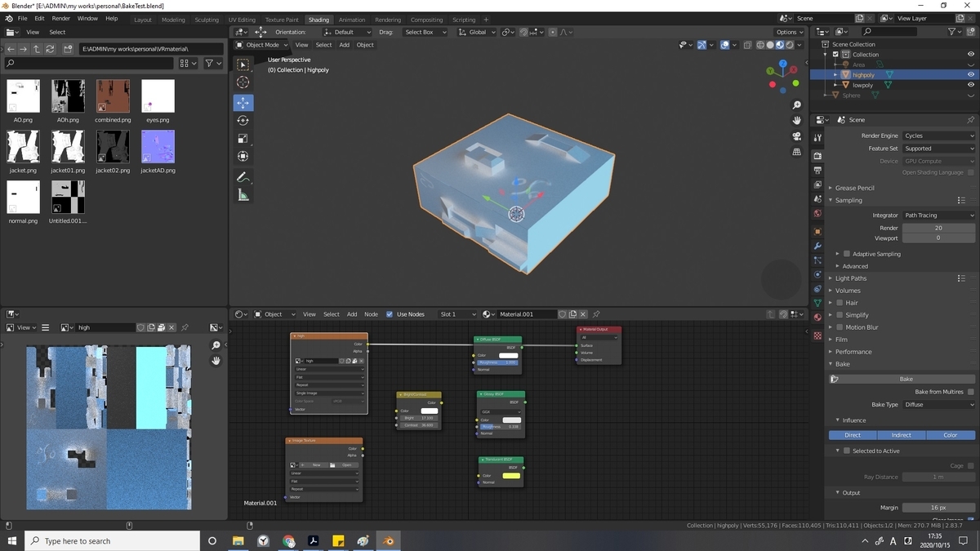Image resolution: width=980 pixels, height=551 pixels.
Task: Switch to the UV Editing workspace tab
Action: point(242,20)
